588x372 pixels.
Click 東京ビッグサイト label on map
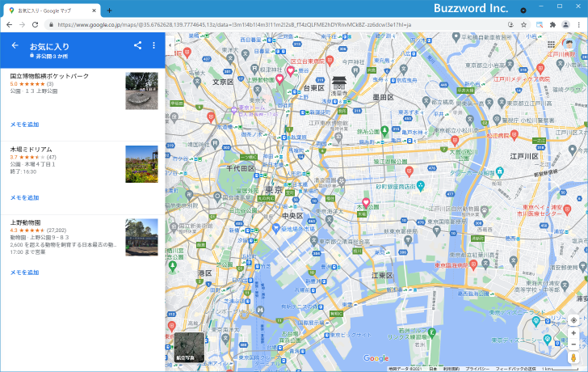351,335
